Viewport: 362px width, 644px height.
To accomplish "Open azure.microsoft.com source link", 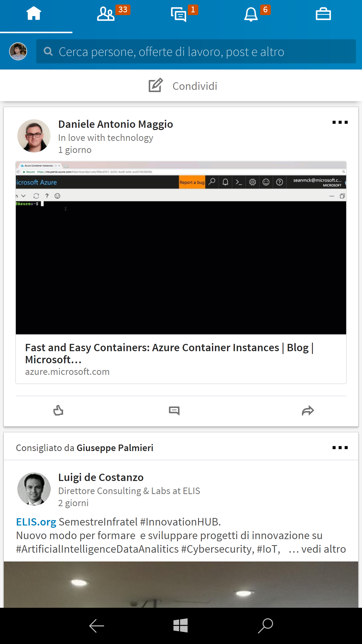I will pos(67,372).
